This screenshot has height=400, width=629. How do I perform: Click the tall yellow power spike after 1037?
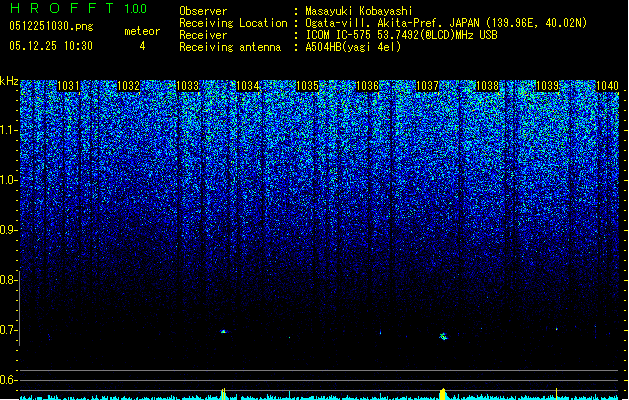(x=443, y=394)
